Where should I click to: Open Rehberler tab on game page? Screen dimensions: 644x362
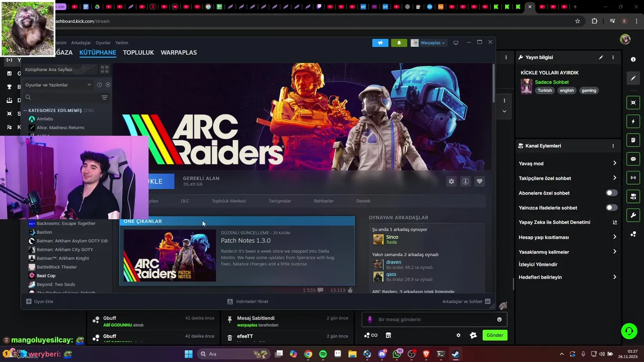coord(324,201)
